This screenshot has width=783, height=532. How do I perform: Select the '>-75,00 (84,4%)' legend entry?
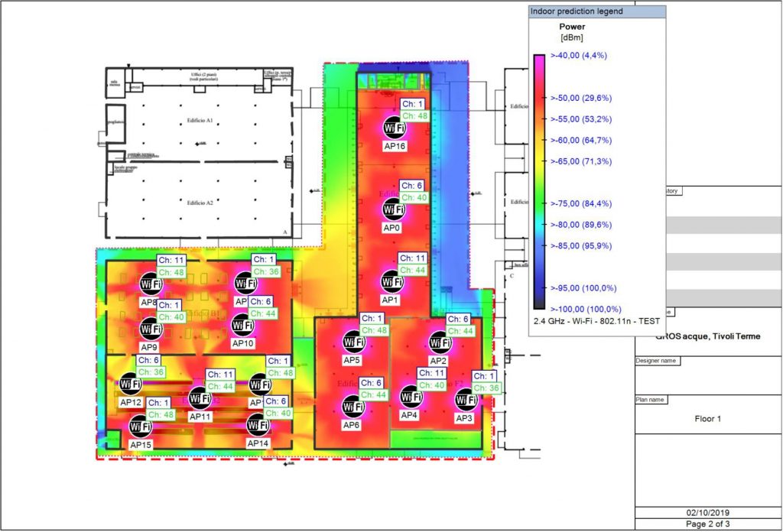pos(581,203)
